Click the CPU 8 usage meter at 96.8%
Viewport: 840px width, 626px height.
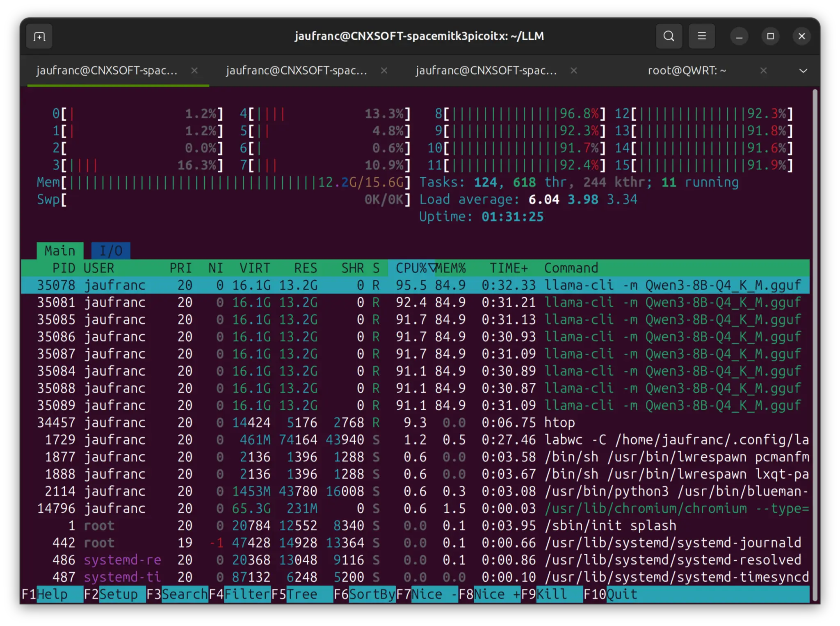pyautogui.click(x=520, y=114)
